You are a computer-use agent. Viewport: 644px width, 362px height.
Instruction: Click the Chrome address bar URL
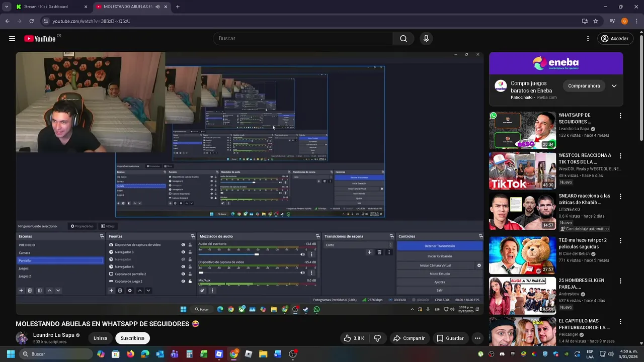coord(92,21)
